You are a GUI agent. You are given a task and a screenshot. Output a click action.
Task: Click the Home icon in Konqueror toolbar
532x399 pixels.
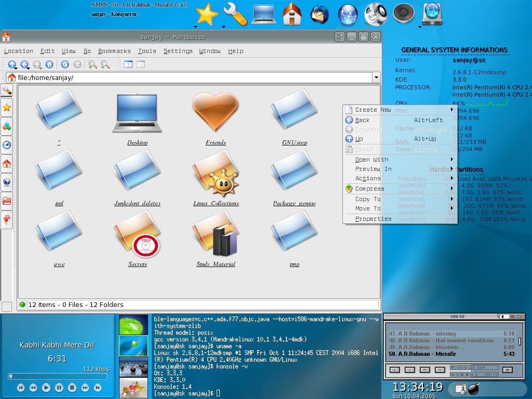[49, 64]
